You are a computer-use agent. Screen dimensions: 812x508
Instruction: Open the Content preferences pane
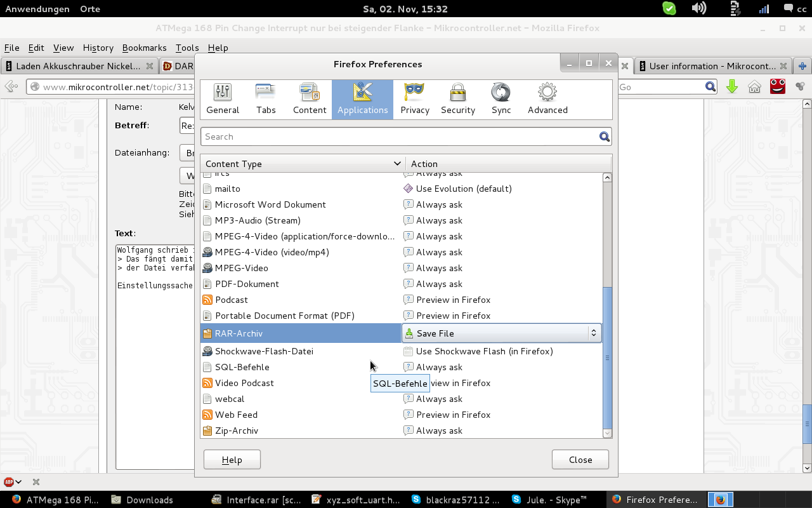click(x=310, y=99)
